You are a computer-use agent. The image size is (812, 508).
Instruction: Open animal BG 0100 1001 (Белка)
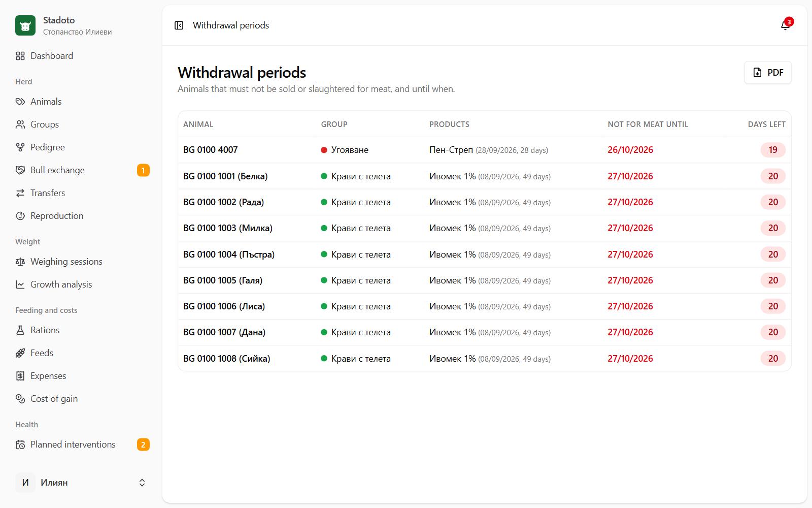225,176
